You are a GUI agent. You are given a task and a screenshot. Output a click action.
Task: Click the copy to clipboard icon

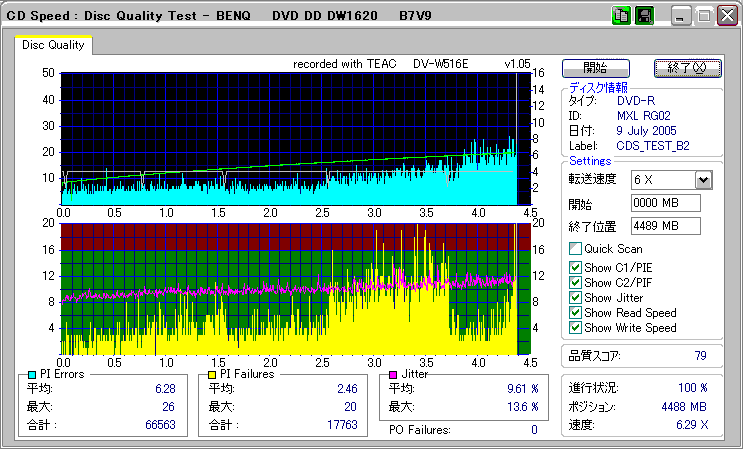[x=620, y=15]
